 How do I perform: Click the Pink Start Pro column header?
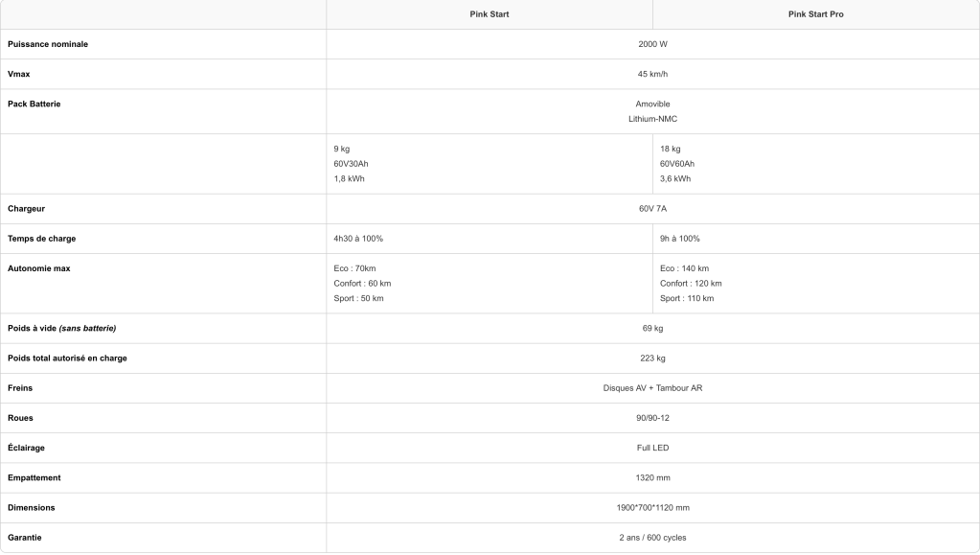[815, 14]
